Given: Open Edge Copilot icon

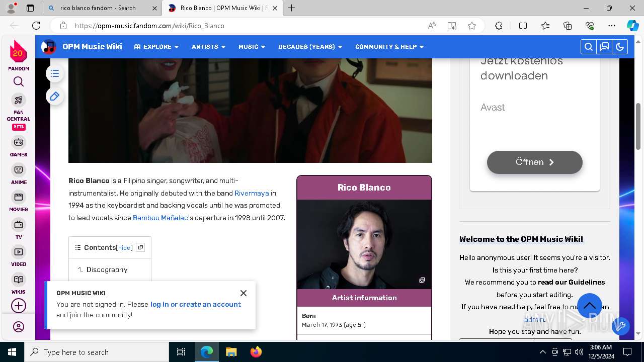Looking at the screenshot, I should 632,26.
